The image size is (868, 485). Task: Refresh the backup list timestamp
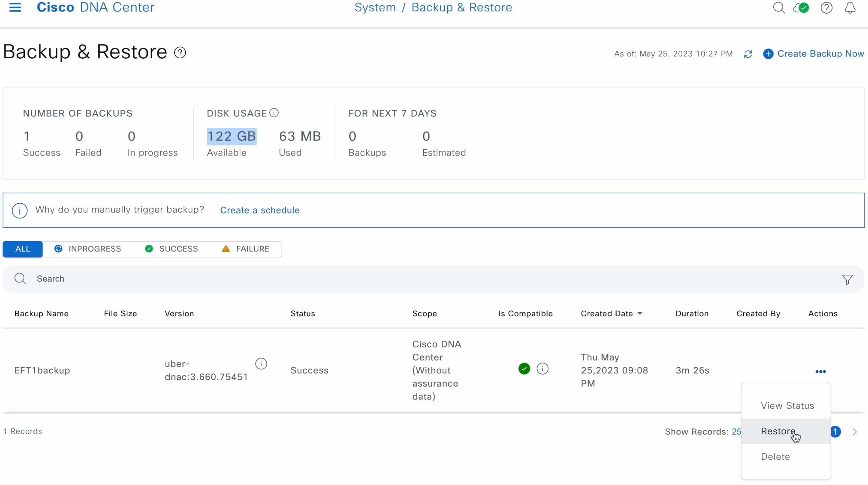tap(748, 54)
